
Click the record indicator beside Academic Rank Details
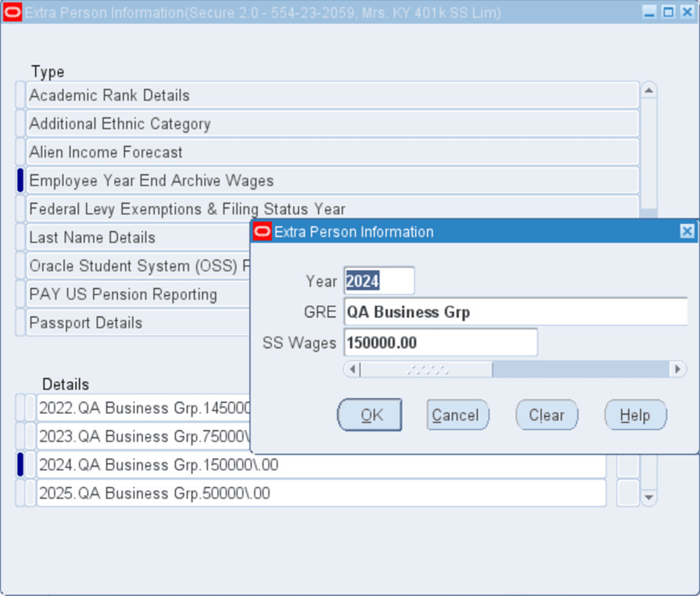pos(20,95)
